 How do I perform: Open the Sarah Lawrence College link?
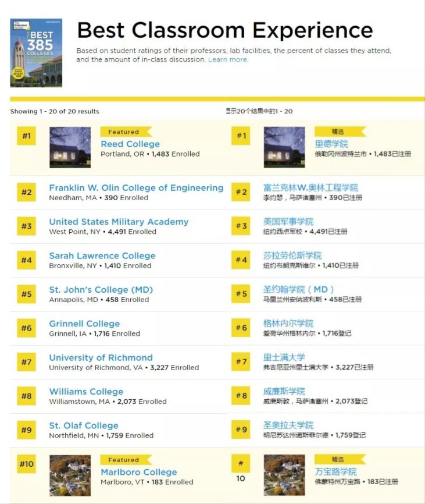[102, 256]
